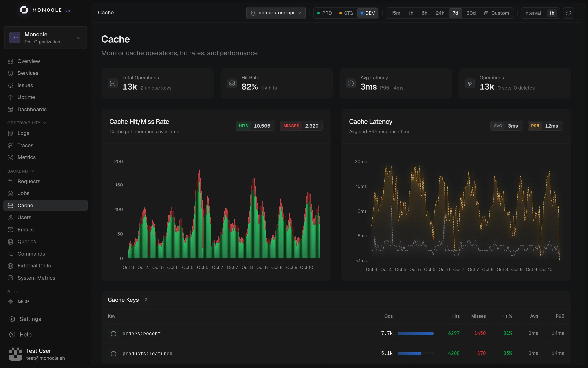Click the Avg Latency clock icon

tap(351, 83)
